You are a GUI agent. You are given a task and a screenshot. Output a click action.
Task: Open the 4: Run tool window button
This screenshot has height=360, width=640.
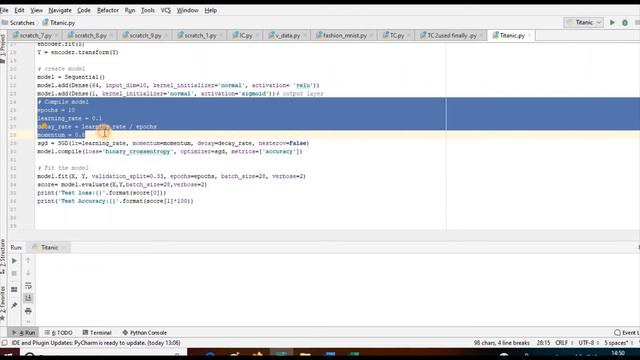23,333
